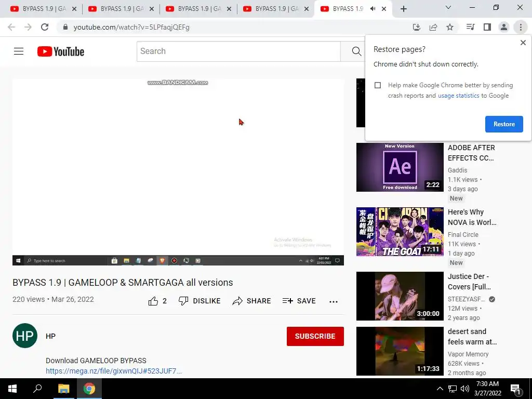Screen dimensions: 532x399
Task: Open clock showing 7:30 AM
Action: point(487,389)
